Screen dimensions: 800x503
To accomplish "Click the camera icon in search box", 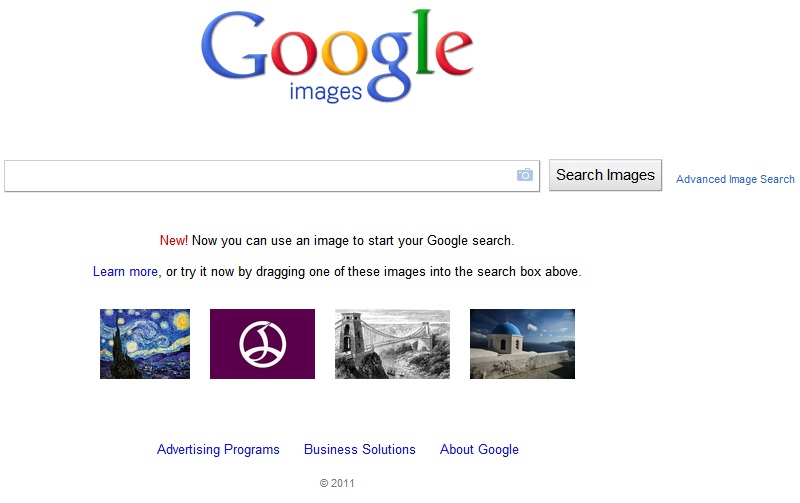I will pyautogui.click(x=525, y=175).
